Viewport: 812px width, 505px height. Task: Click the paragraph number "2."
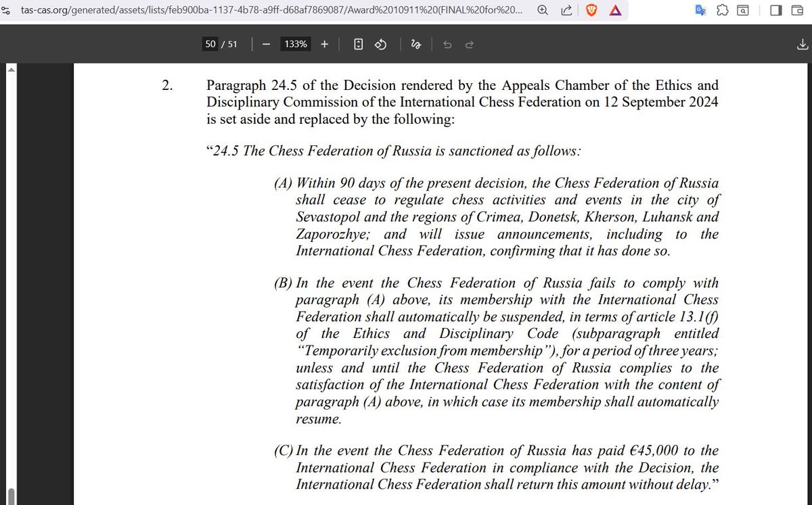[x=168, y=86]
